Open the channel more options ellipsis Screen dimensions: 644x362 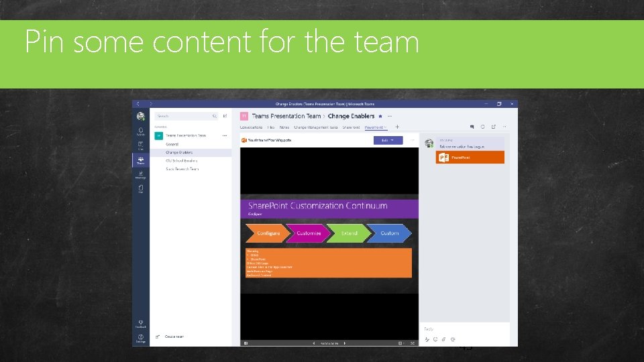click(390, 116)
